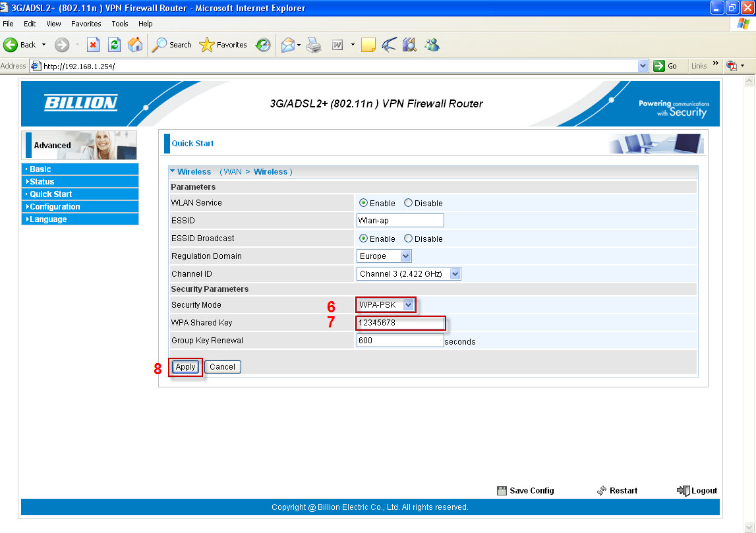Click the Print icon
The image size is (756, 533).
[x=314, y=45]
